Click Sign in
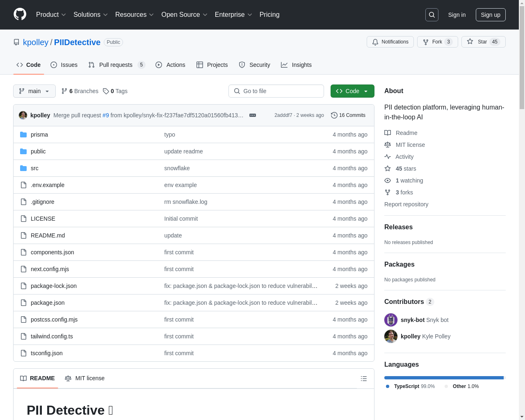The width and height of the screenshot is (525, 420). (x=457, y=15)
